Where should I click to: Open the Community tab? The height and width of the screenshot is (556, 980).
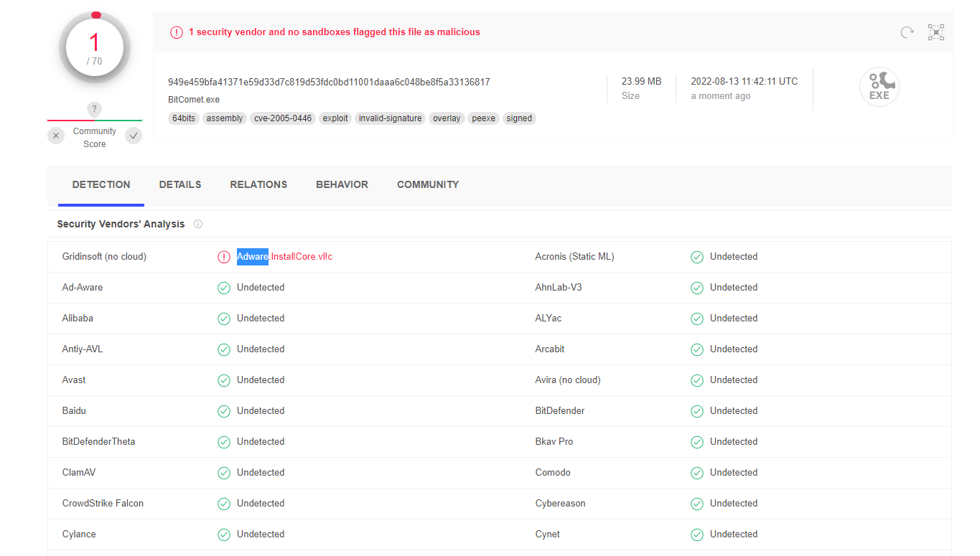(428, 184)
